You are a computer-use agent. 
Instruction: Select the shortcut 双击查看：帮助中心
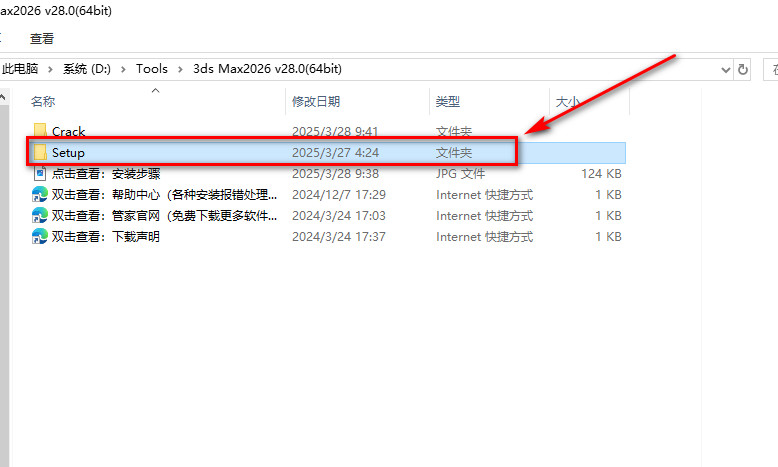pos(164,195)
